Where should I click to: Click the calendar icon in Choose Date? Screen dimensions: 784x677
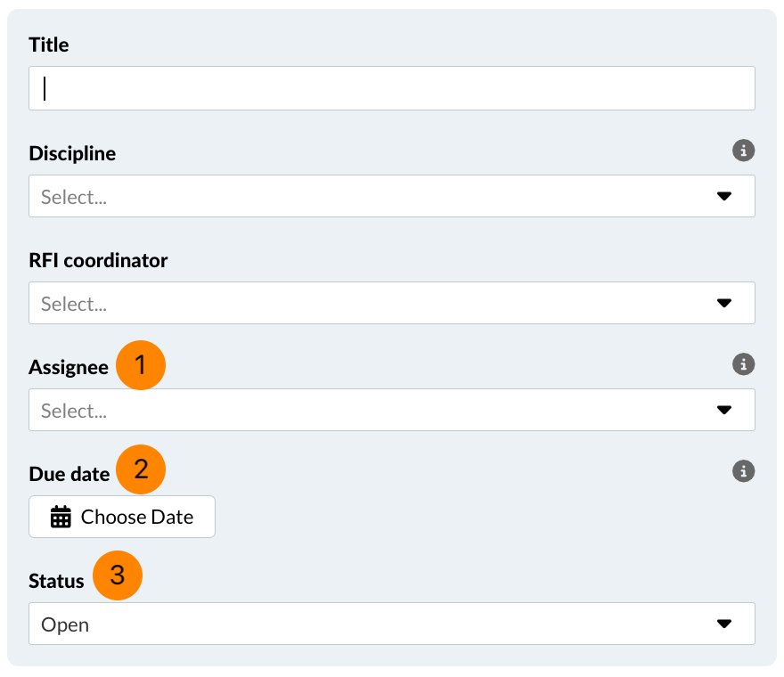pos(61,517)
